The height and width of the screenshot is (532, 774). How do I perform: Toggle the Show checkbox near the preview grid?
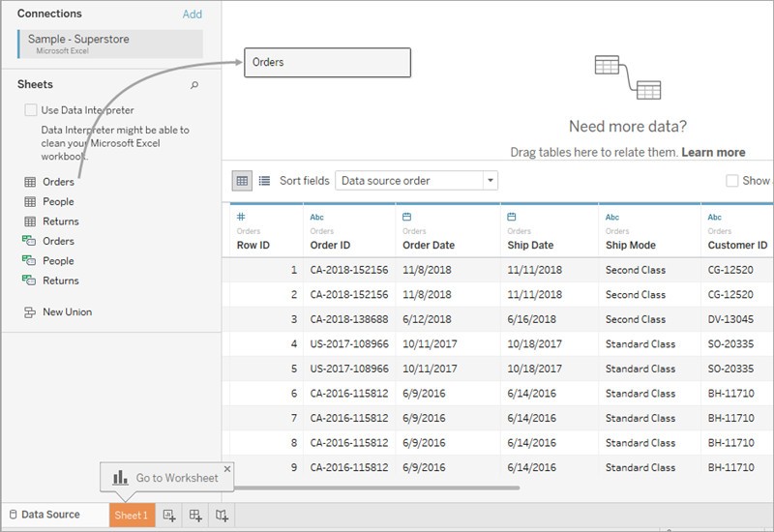[x=732, y=181]
